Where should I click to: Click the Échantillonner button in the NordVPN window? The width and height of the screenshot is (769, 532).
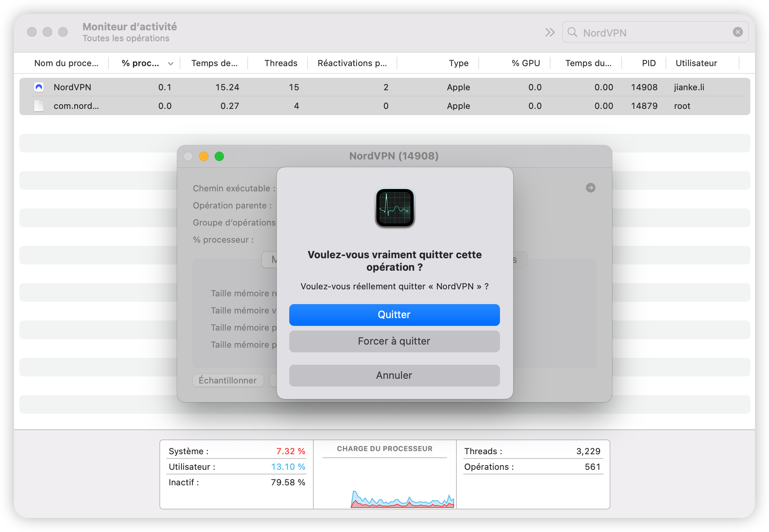(228, 380)
